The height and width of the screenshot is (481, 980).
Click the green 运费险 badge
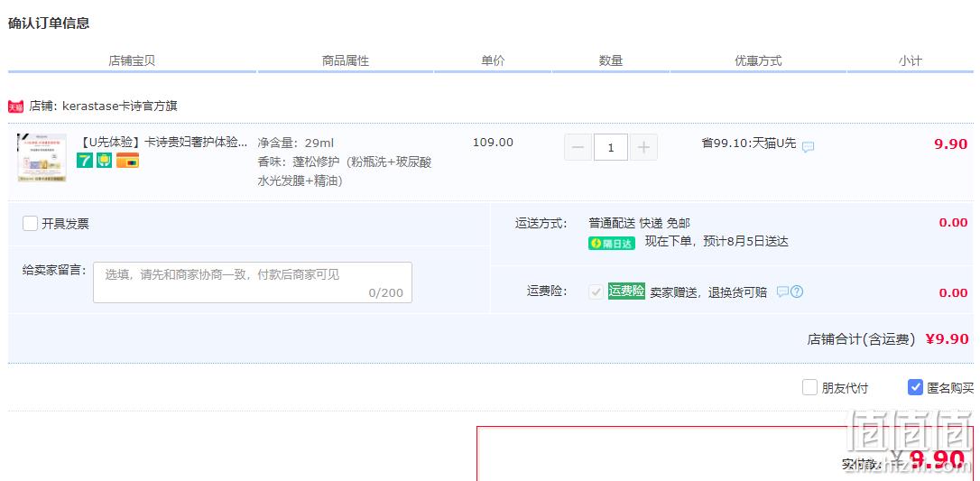[626, 291]
